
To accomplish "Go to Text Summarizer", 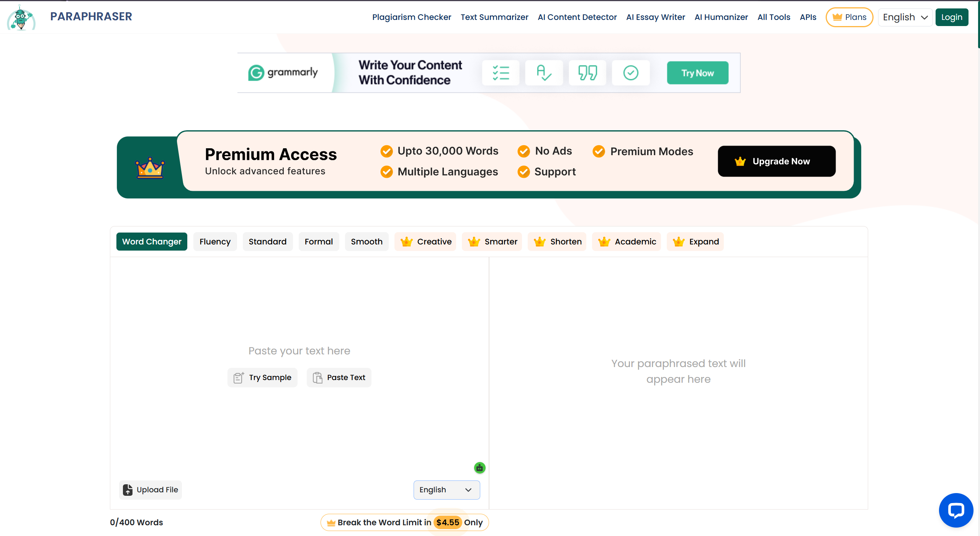I will click(x=494, y=17).
